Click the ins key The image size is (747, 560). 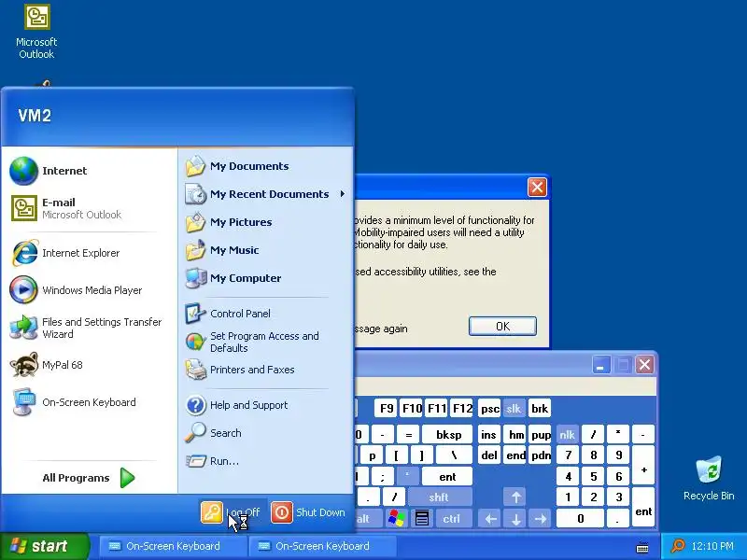tap(488, 435)
